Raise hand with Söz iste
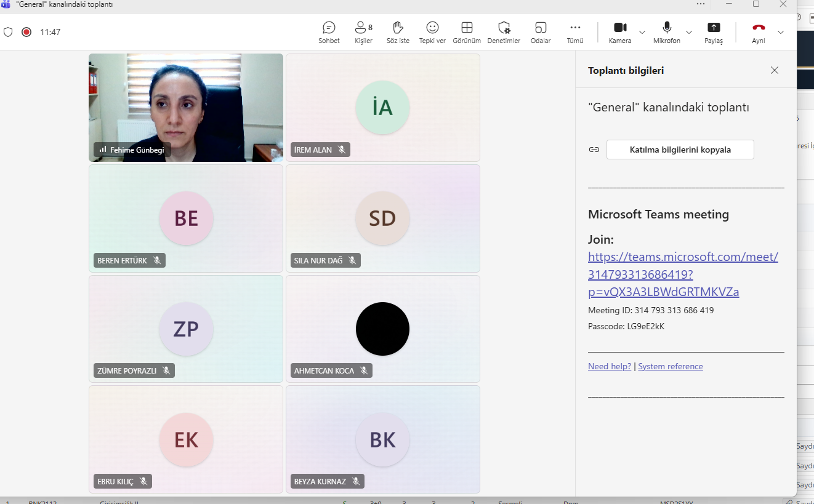Image resolution: width=814 pixels, height=504 pixels. click(398, 33)
